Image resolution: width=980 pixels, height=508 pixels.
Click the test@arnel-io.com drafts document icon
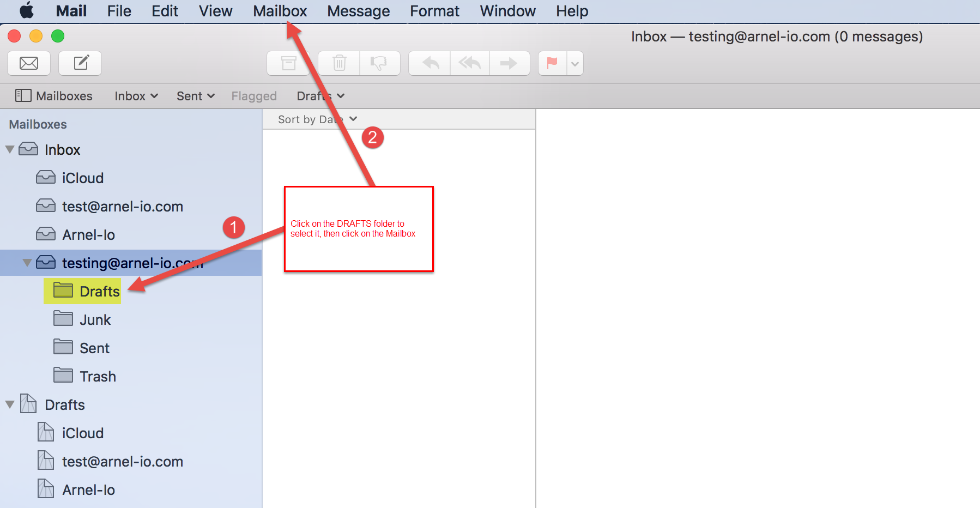(x=46, y=460)
